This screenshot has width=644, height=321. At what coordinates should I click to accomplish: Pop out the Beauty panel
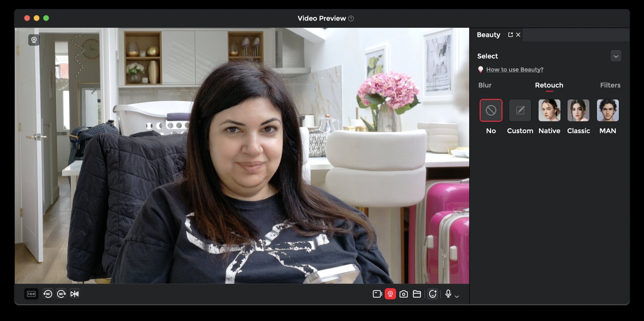pyautogui.click(x=511, y=35)
